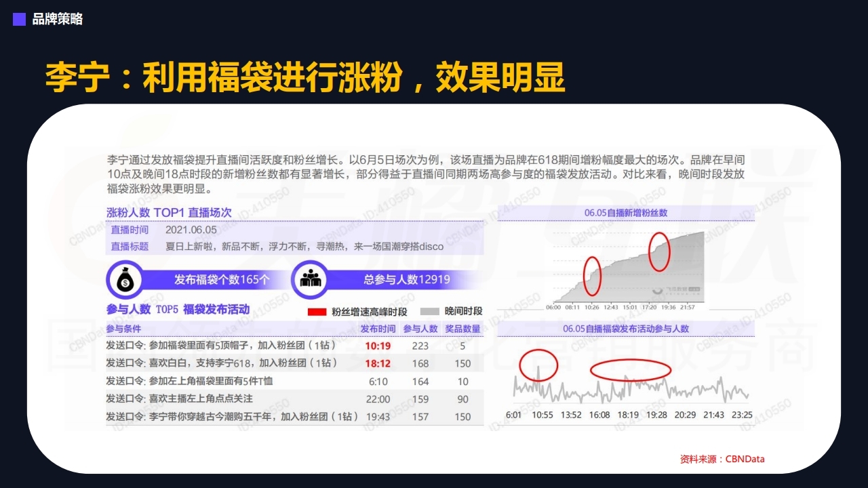Click axis label 23:25 on participants chart

point(743,415)
